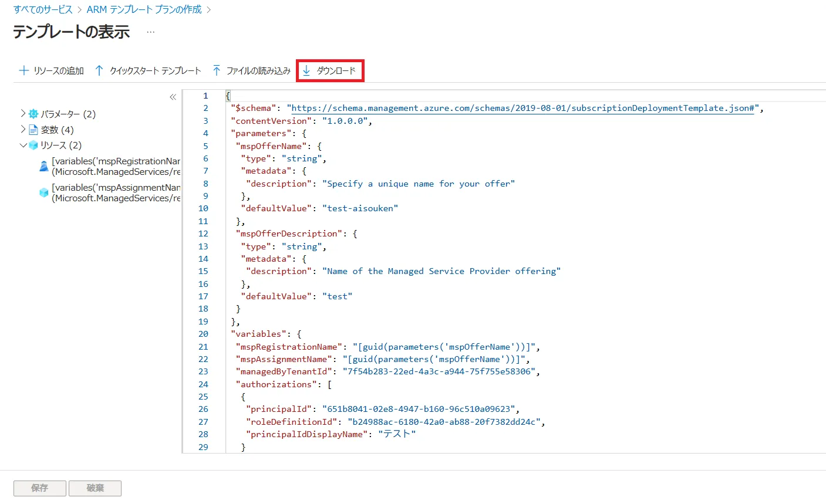Click the 保存 button
Viewport: 826px width, 504px height.
pyautogui.click(x=40, y=488)
